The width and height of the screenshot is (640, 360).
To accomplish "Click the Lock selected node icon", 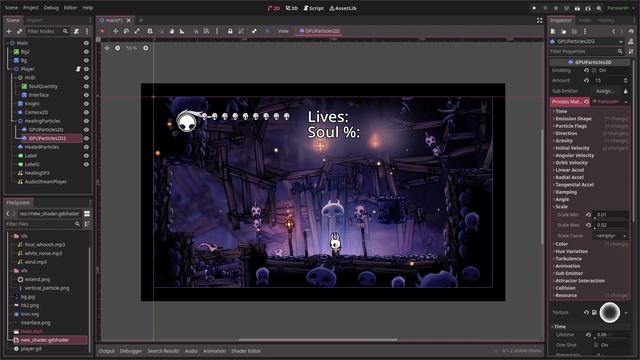I will coord(230,31).
